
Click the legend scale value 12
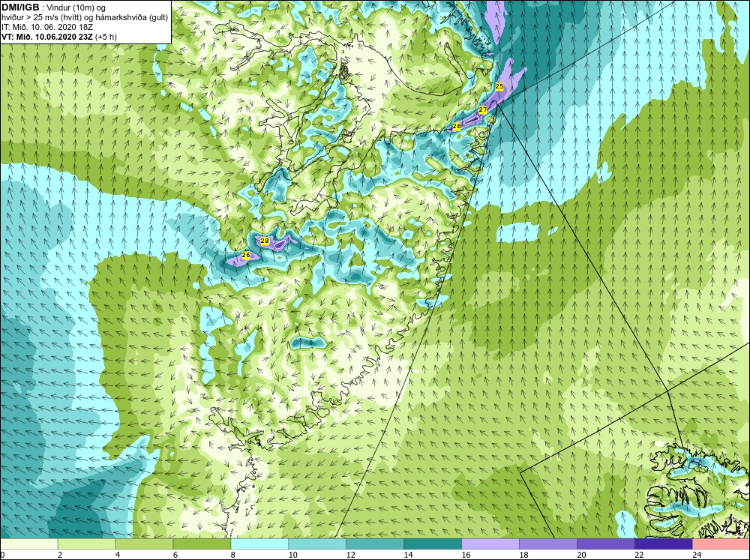[350, 555]
